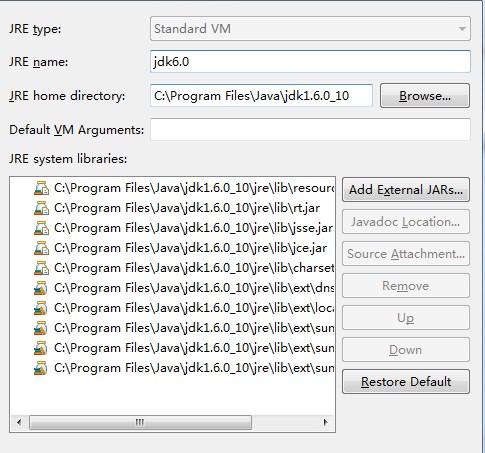The height and width of the screenshot is (453, 485).
Task: Click the jar icon beside the charsets library
Action: [x=41, y=268]
